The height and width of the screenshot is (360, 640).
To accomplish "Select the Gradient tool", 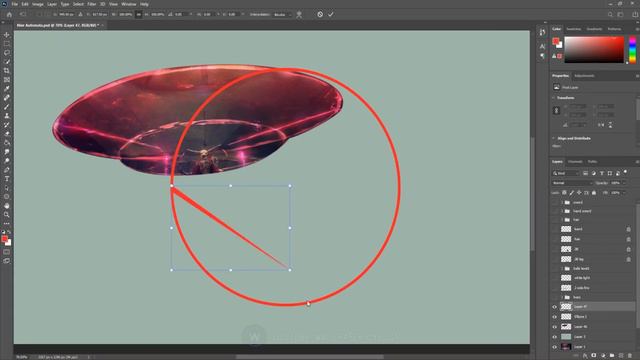I will [x=7, y=142].
